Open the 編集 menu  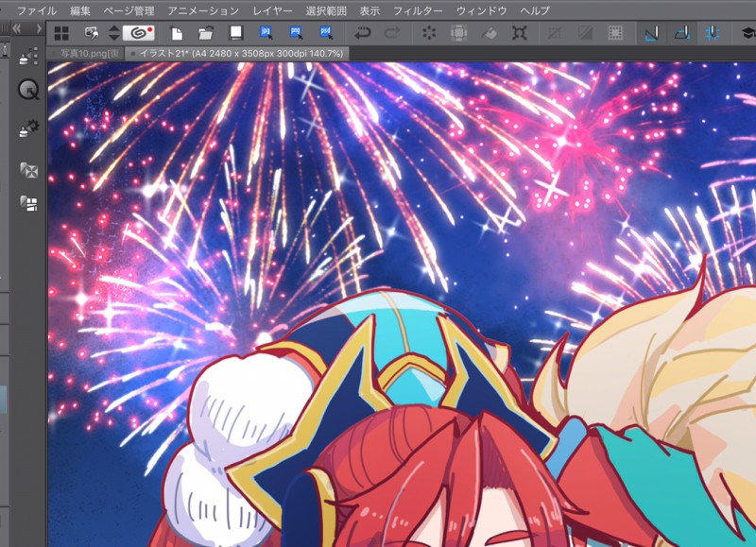click(x=80, y=10)
